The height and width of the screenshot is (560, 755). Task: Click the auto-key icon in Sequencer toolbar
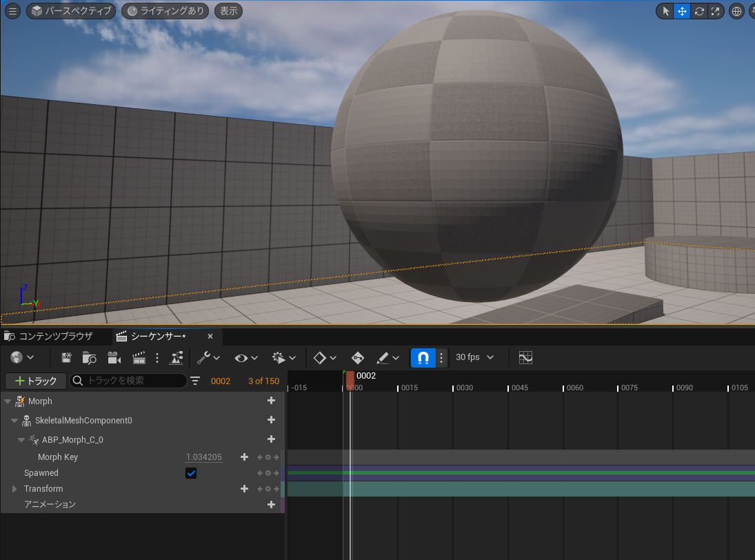click(x=357, y=358)
